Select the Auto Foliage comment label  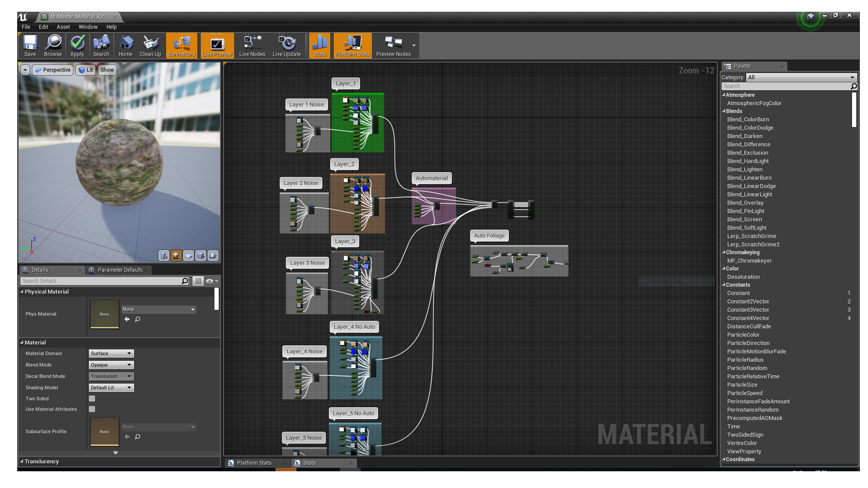coord(489,235)
